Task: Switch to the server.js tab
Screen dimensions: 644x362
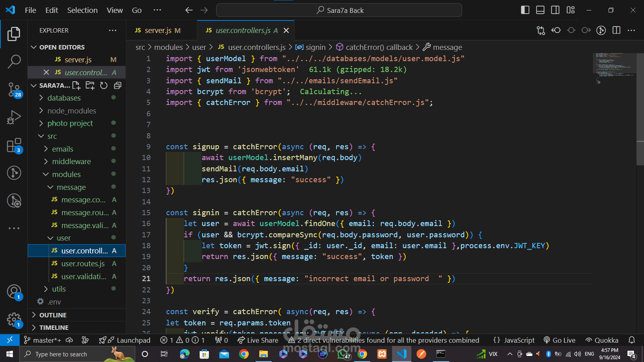Action: [x=158, y=30]
